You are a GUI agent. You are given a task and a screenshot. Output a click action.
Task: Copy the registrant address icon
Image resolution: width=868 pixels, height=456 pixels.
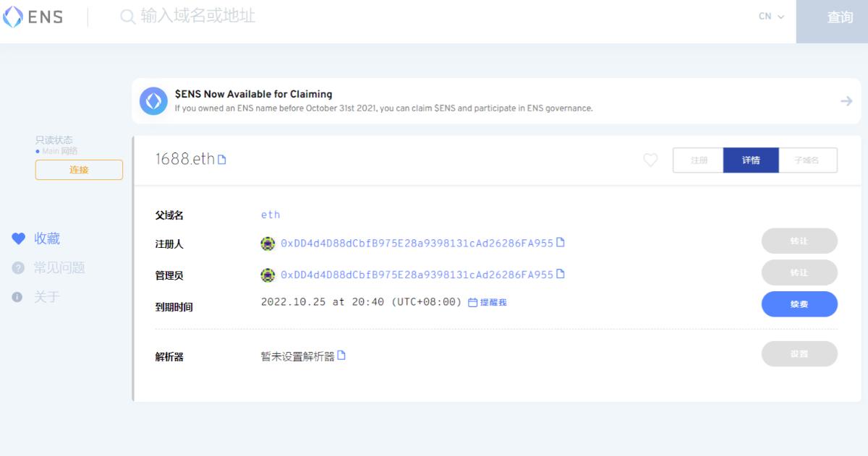point(560,243)
